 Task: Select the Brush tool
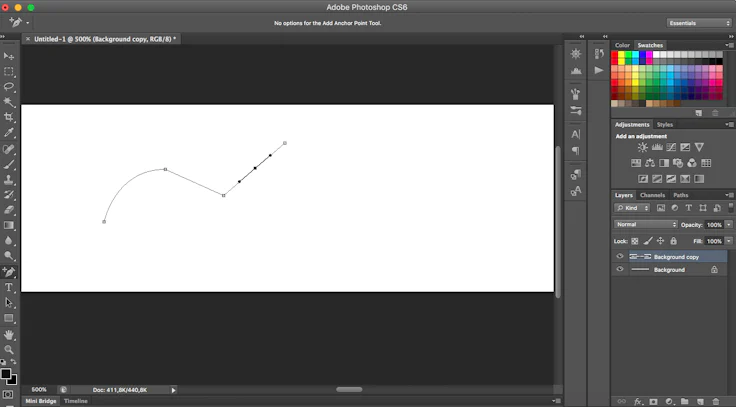coord(8,164)
